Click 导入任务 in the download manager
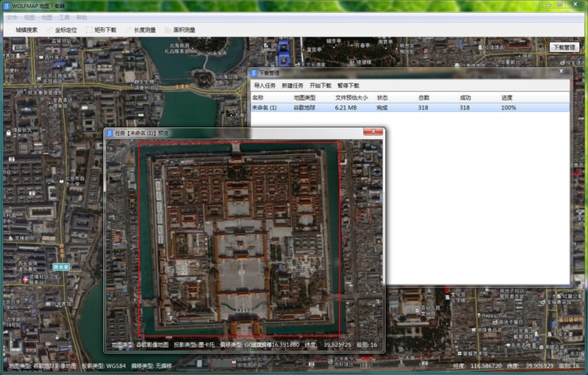588x375 pixels. [265, 85]
